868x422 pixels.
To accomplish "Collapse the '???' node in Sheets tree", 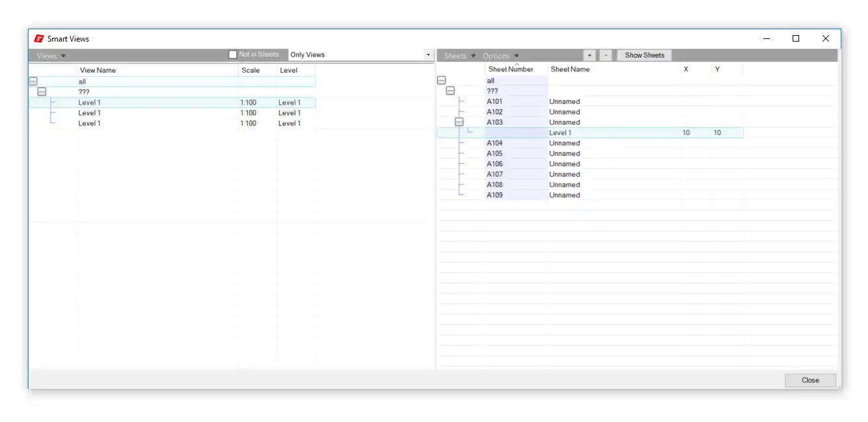I will [x=450, y=91].
